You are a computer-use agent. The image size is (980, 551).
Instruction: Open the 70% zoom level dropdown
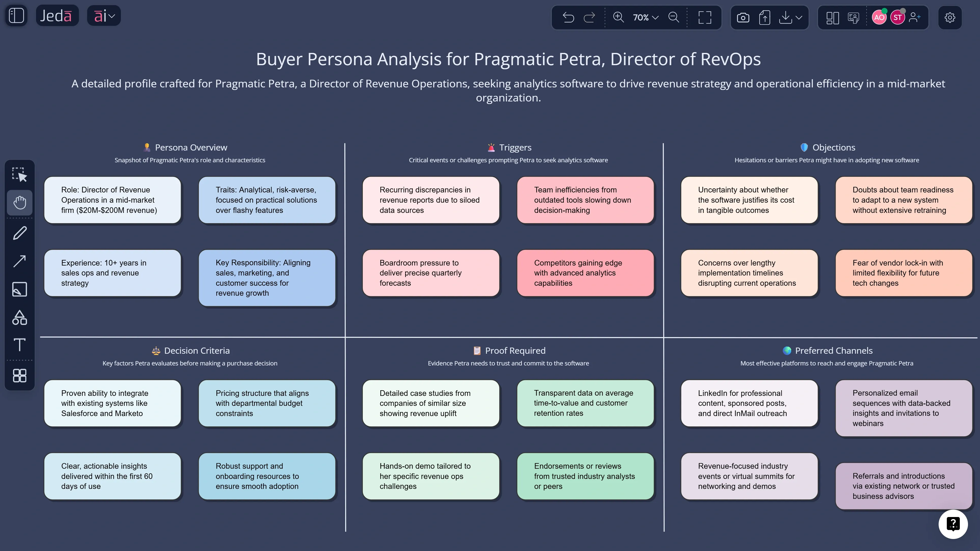point(644,17)
